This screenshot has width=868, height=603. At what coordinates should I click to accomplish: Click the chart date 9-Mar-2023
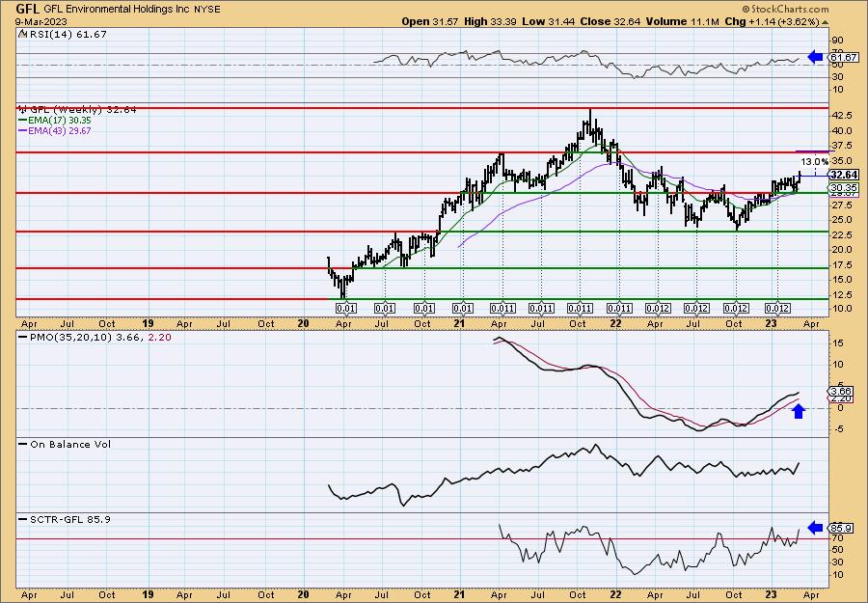tap(41, 21)
